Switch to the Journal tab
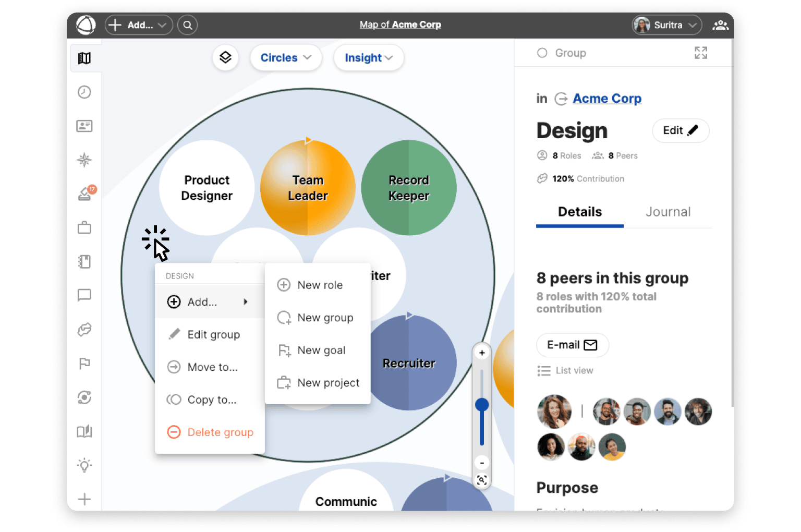 point(667,212)
